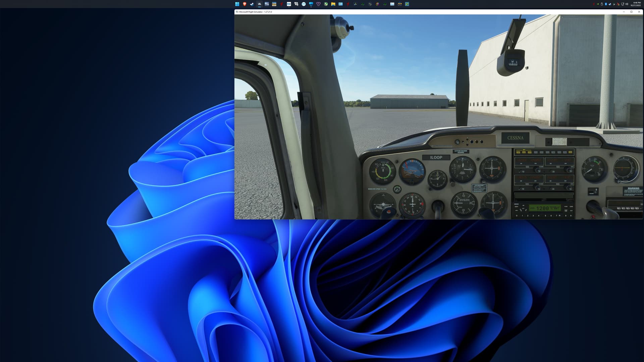The image size is (644, 362).
Task: Click the Microsoft Flight Simulator title bar
Action: (x=402, y=12)
